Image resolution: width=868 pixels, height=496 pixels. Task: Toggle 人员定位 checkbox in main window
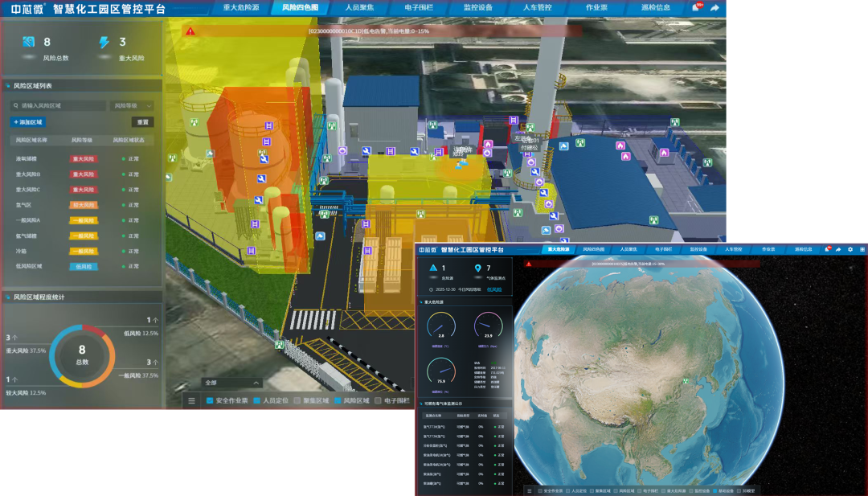[257, 400]
